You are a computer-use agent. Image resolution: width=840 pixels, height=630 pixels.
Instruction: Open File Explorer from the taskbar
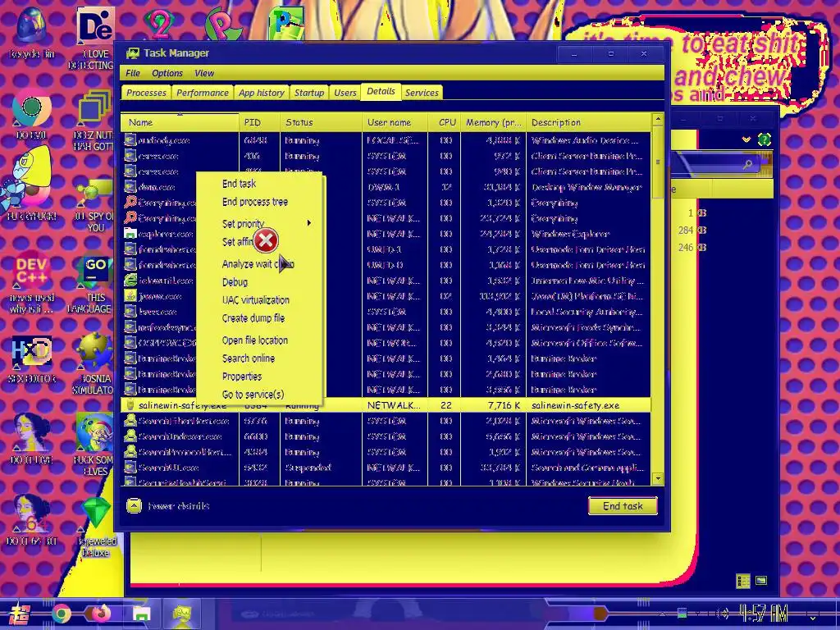(x=142, y=614)
